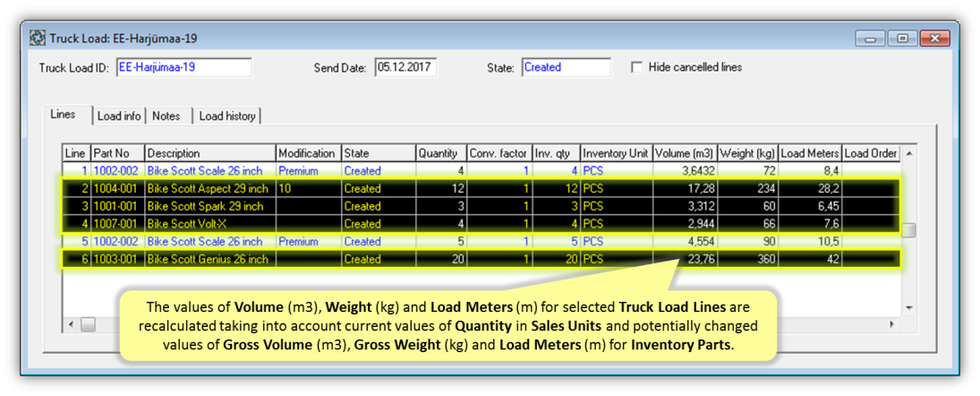
Task: Open the Notes tab
Action: coord(166,116)
